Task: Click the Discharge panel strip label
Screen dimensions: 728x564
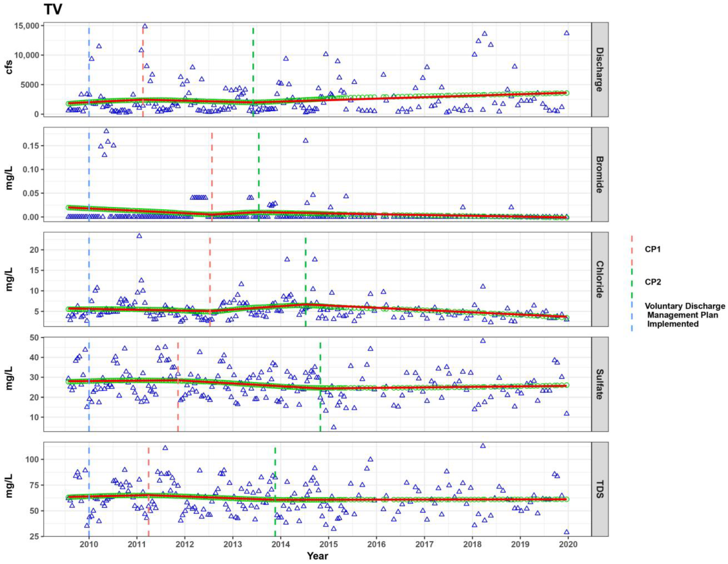Action: (599, 69)
